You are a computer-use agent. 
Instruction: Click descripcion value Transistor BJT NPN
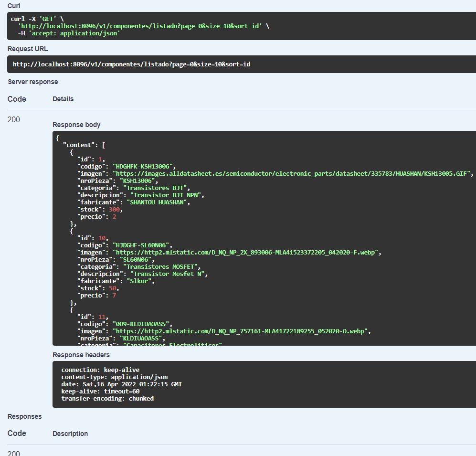tap(166, 195)
